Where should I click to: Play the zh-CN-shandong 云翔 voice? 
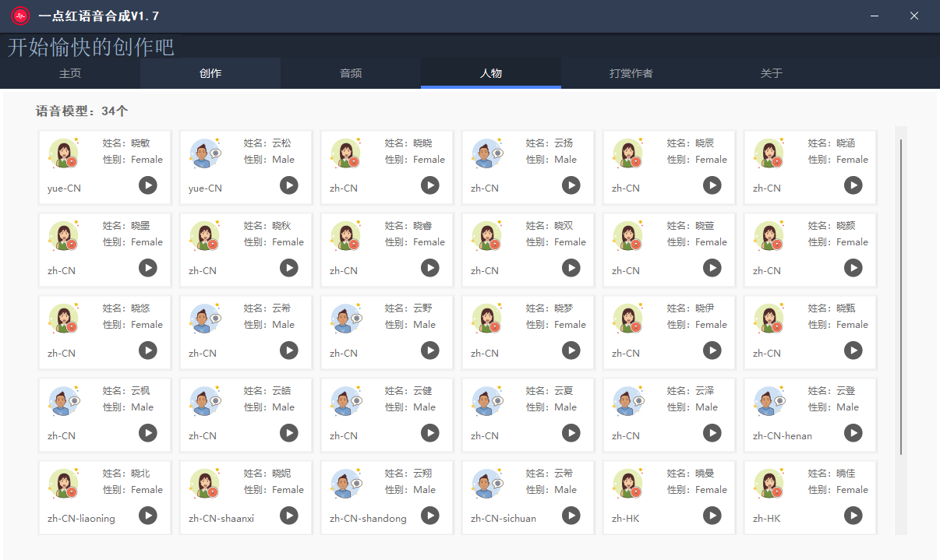(430, 516)
